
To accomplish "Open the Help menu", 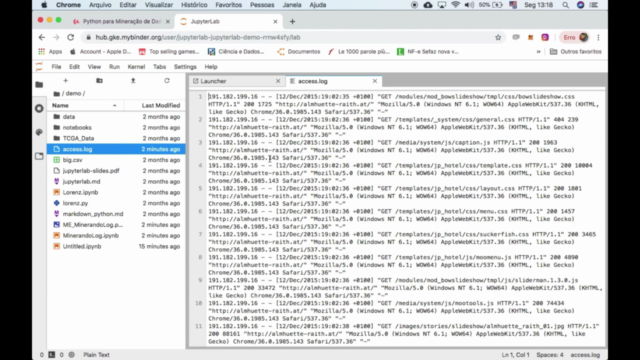I will 211,67.
